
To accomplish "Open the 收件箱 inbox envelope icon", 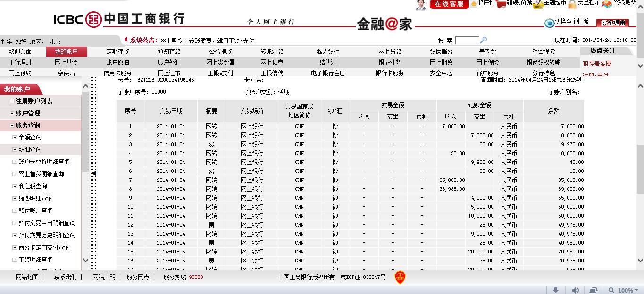I will [473, 4].
